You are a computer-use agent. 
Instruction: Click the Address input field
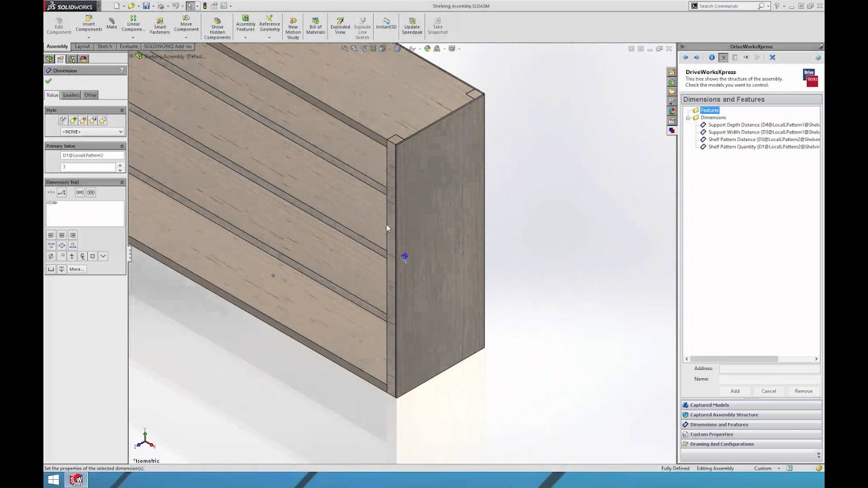(x=769, y=369)
